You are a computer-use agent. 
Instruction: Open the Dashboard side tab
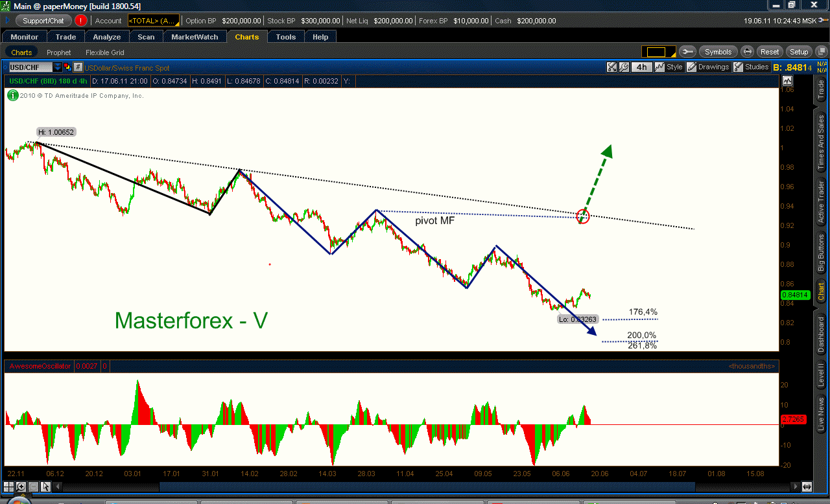tap(822, 334)
